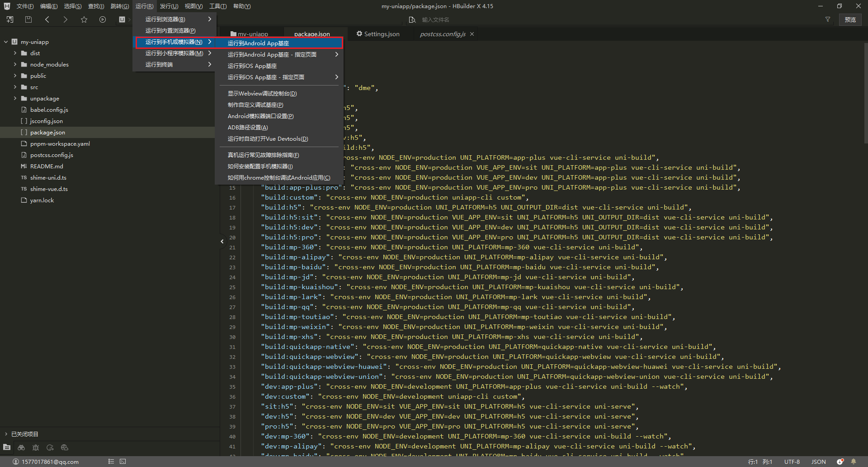Select 运行到Android App基座 menu item
Viewport: 868px width, 467px height.
pyautogui.click(x=258, y=43)
